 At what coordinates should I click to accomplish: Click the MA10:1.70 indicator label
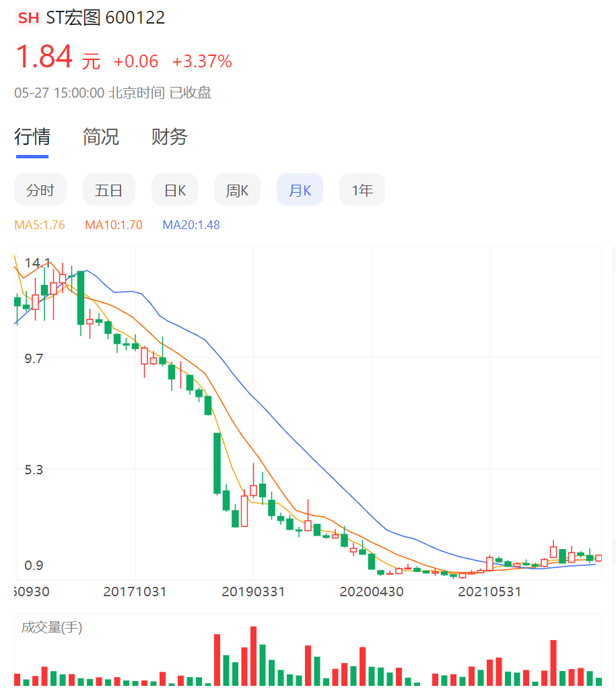[114, 225]
